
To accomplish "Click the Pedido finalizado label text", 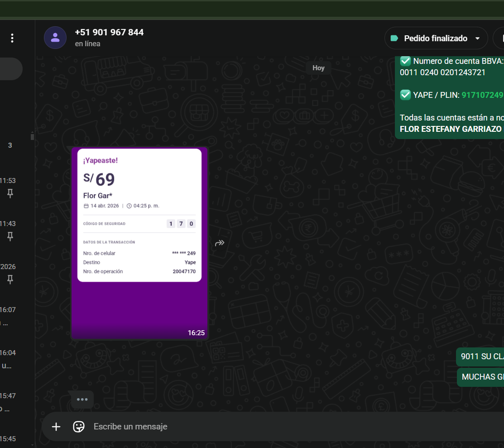I will [x=435, y=39].
